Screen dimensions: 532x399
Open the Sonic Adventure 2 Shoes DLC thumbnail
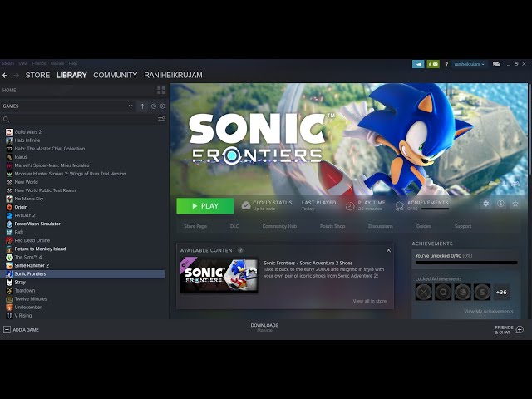pos(219,275)
